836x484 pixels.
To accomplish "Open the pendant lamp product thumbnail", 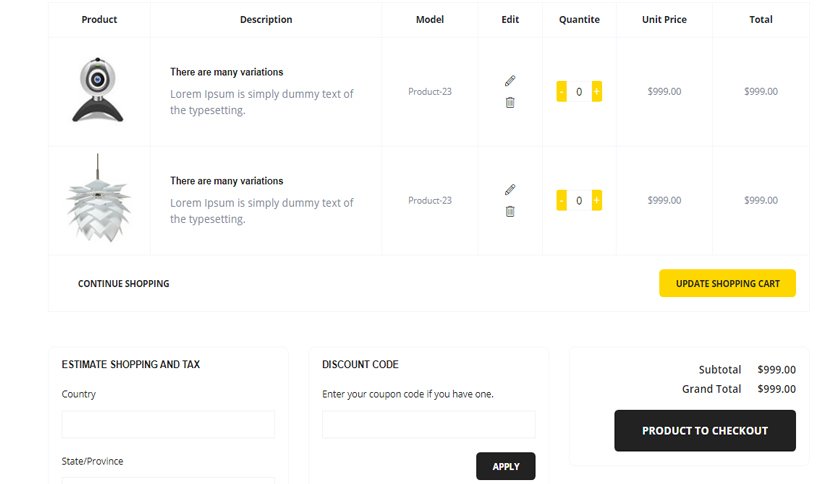I will pyautogui.click(x=98, y=198).
